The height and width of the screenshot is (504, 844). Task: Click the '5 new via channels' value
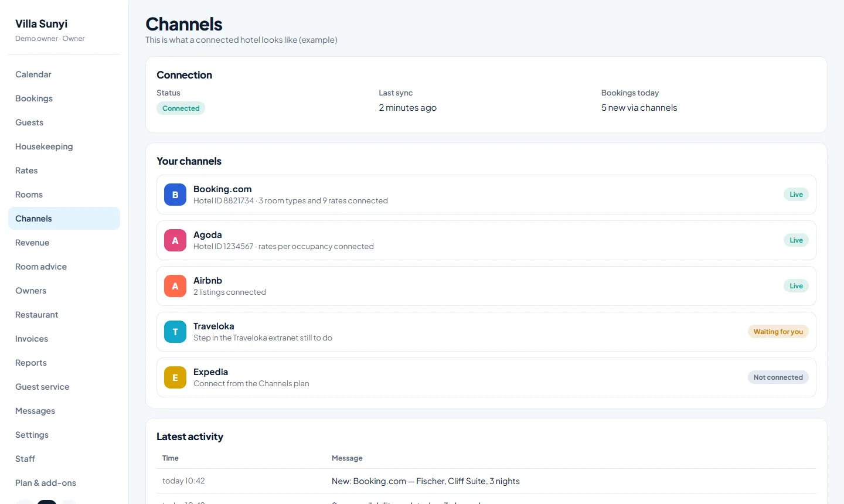639,108
